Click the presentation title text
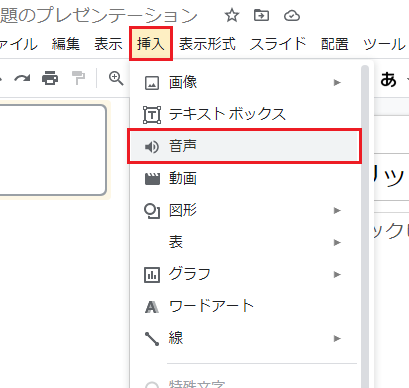 pos(99,15)
